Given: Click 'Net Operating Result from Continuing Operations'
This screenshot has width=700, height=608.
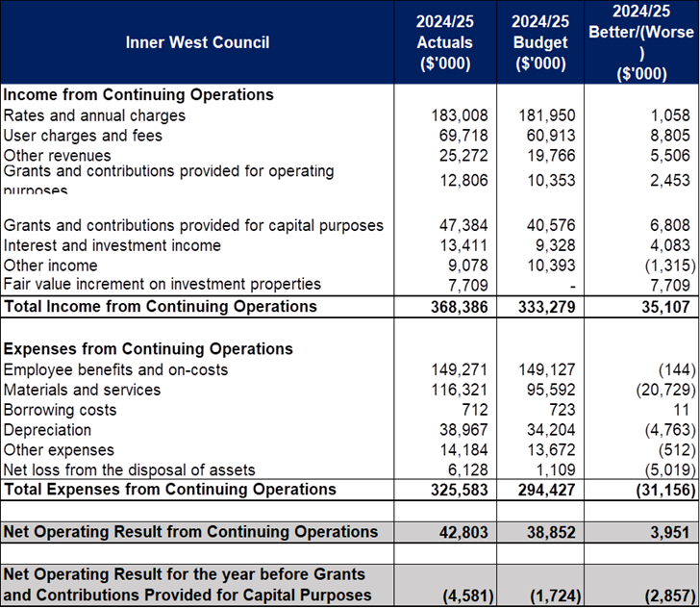Looking at the screenshot, I should (x=190, y=532).
